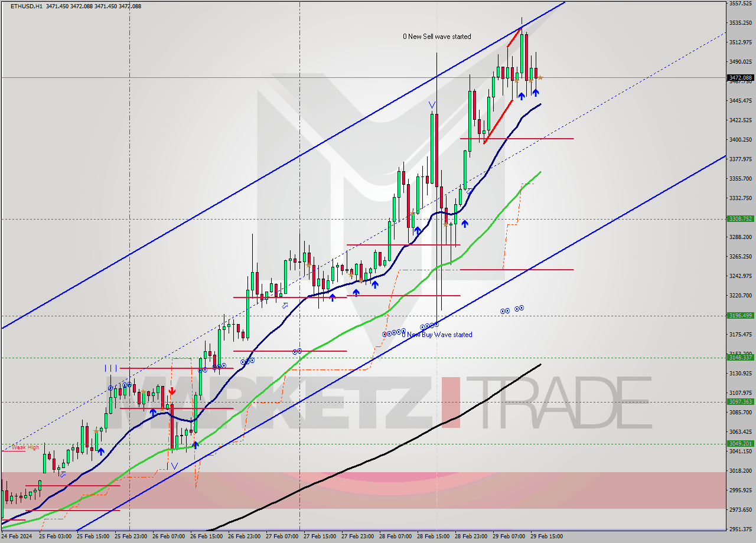Click the '29 Feb 07:00' time label
The width and height of the screenshot is (756, 543).
509,537
